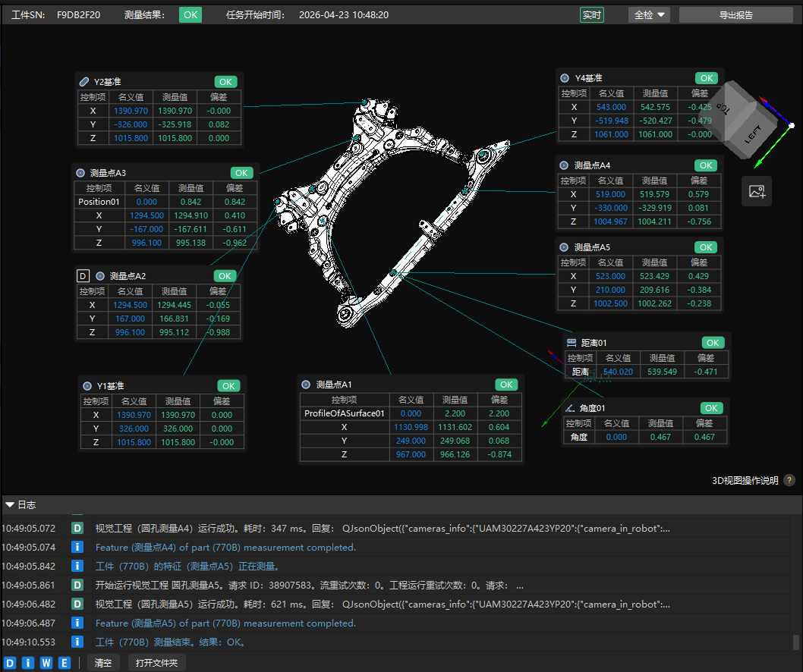Open the 全检 inspection mode dropdown
The image size is (803, 672).
point(649,15)
